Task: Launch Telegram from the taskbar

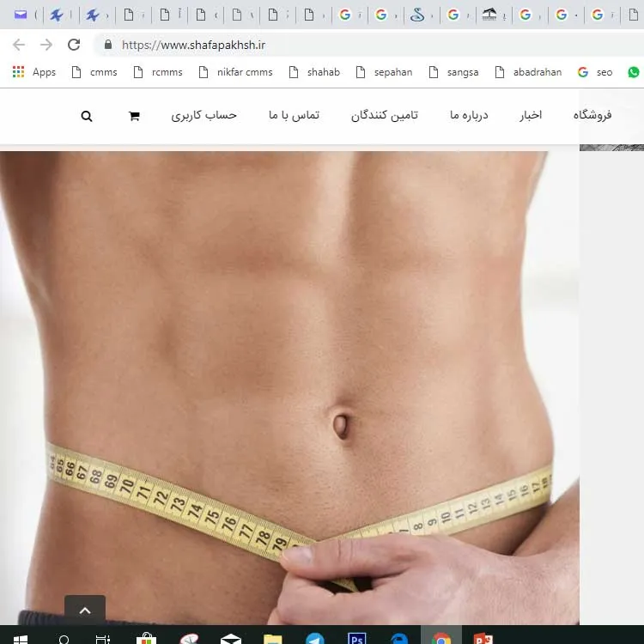Action: click(315, 638)
